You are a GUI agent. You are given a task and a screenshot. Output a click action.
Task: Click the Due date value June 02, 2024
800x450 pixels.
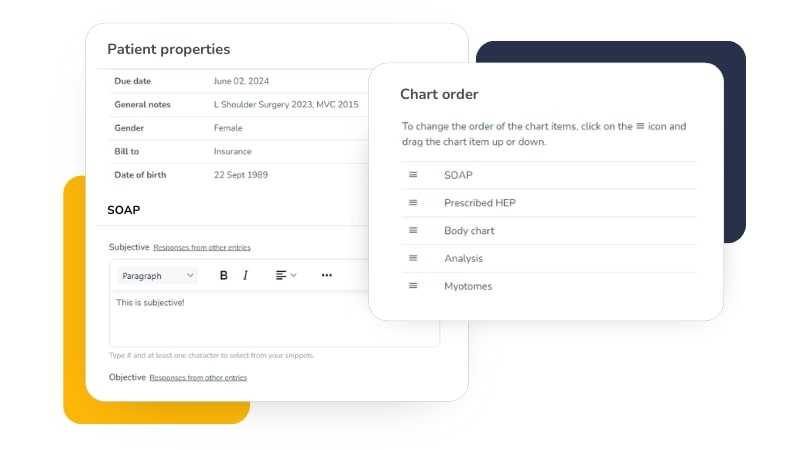(x=241, y=81)
